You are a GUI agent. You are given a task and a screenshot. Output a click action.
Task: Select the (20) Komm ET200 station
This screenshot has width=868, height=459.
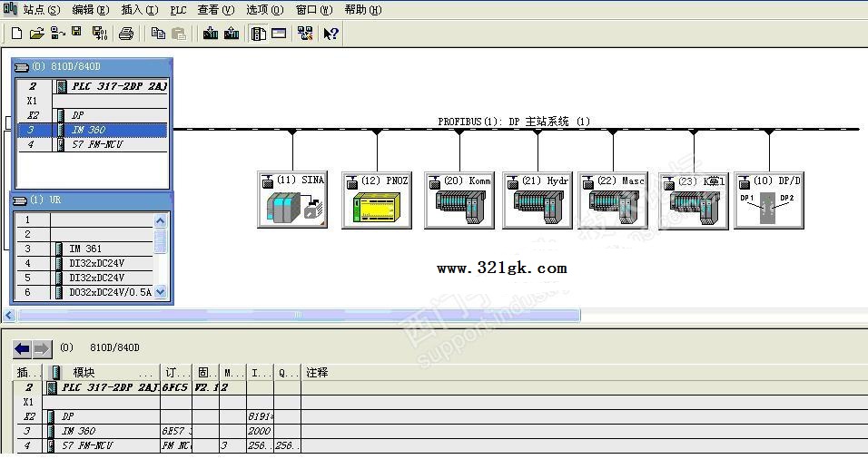click(x=459, y=200)
